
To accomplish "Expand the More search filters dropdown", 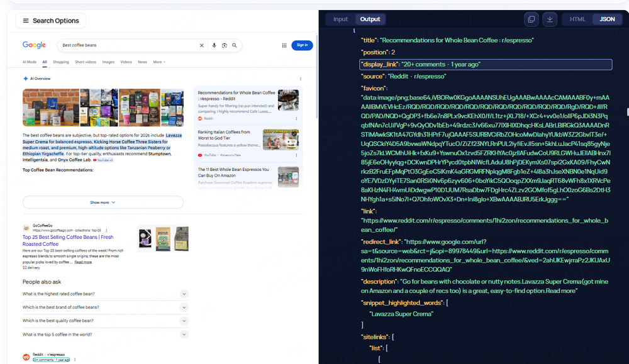I will click(159, 62).
